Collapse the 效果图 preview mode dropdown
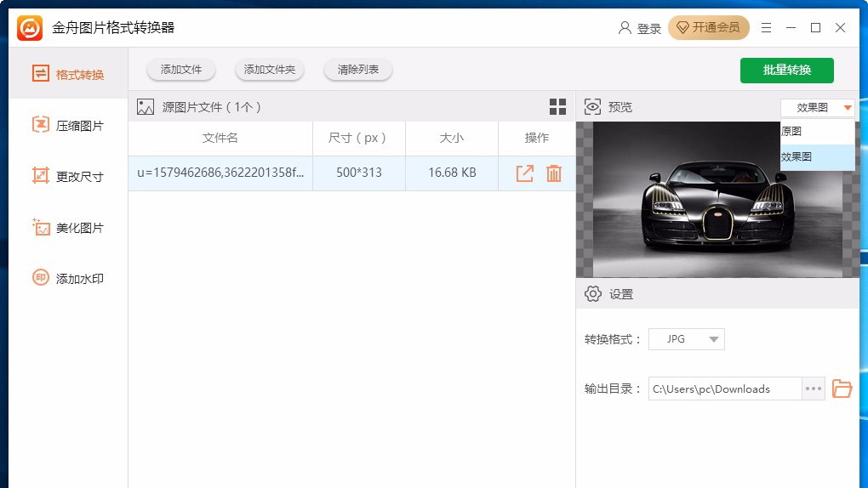Viewport: 868px width, 488px height. click(x=818, y=107)
